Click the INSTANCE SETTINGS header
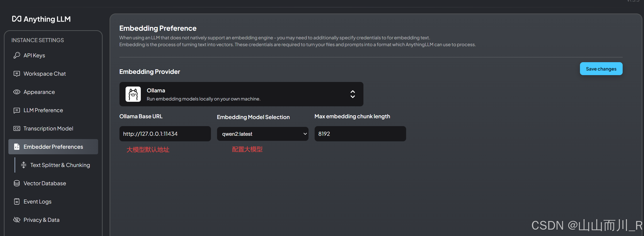The image size is (644, 236). [x=38, y=40]
